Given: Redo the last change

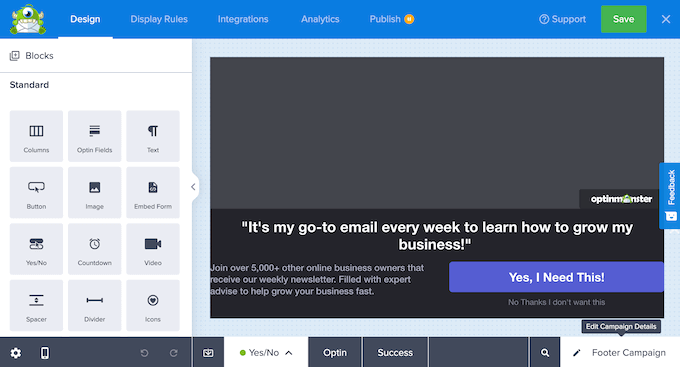Looking at the screenshot, I should coord(173,353).
